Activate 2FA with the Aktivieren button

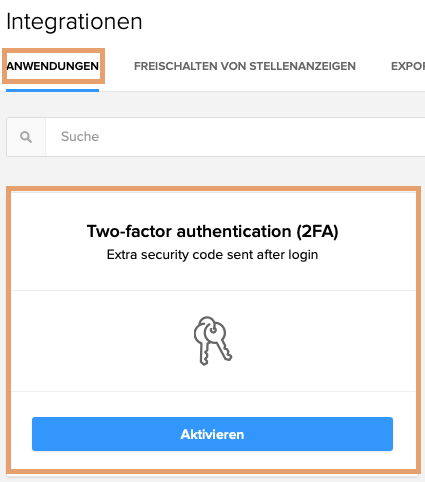tap(212, 434)
